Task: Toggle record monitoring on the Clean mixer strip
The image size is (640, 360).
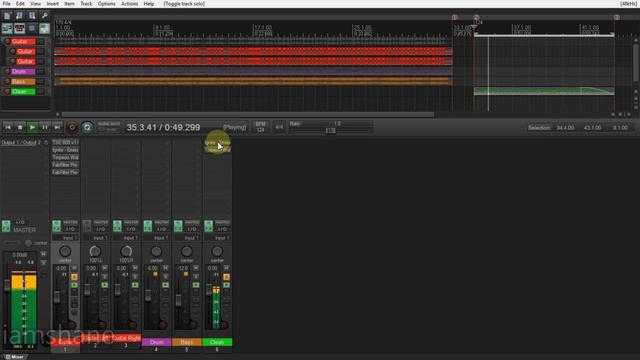Action: [x=227, y=285]
